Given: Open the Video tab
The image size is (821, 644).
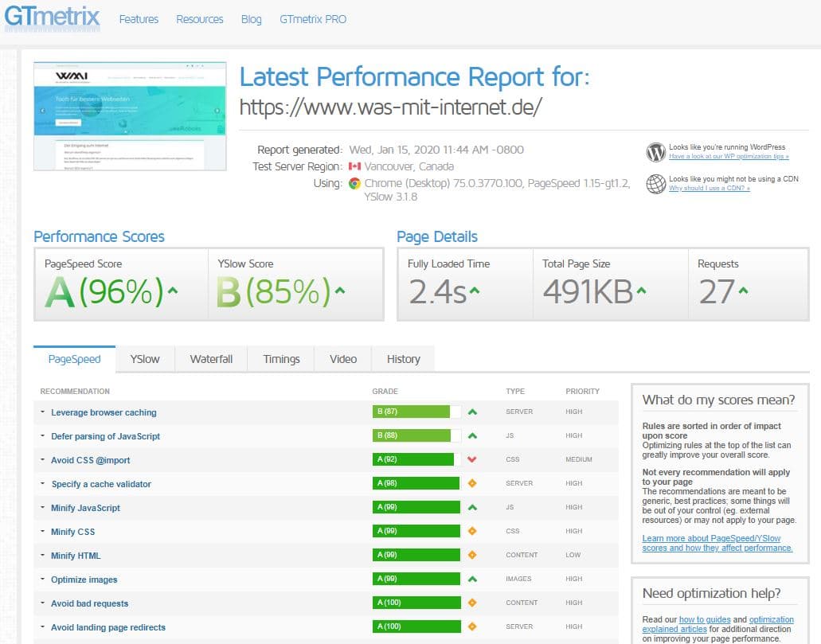Looking at the screenshot, I should 343,359.
